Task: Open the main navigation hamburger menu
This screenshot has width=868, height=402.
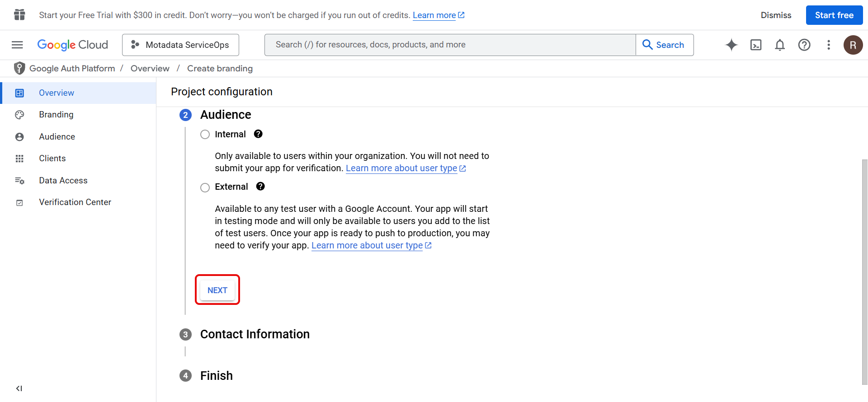Action: pos(17,45)
